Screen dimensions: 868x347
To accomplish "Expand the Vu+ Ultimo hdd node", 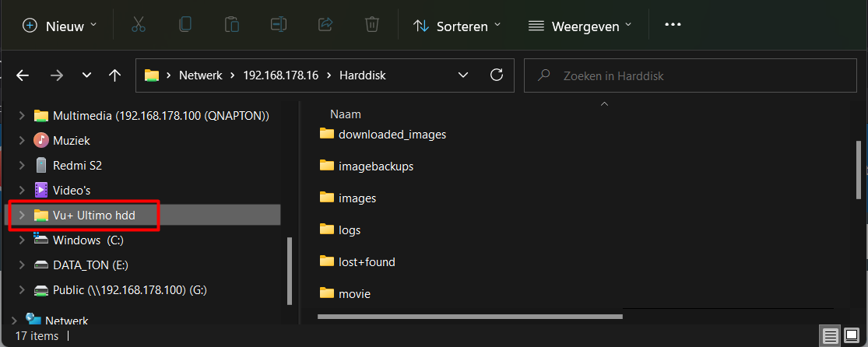I will pos(22,216).
